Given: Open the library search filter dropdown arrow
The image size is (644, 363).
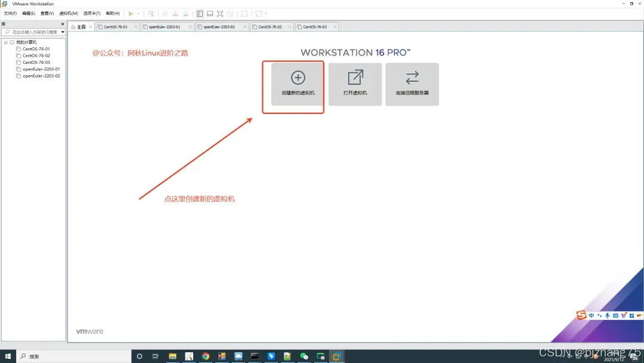Looking at the screenshot, I should [x=63, y=32].
